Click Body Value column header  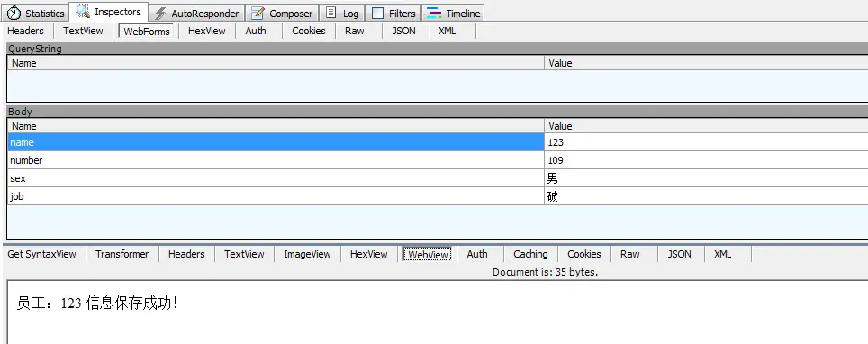(x=706, y=126)
